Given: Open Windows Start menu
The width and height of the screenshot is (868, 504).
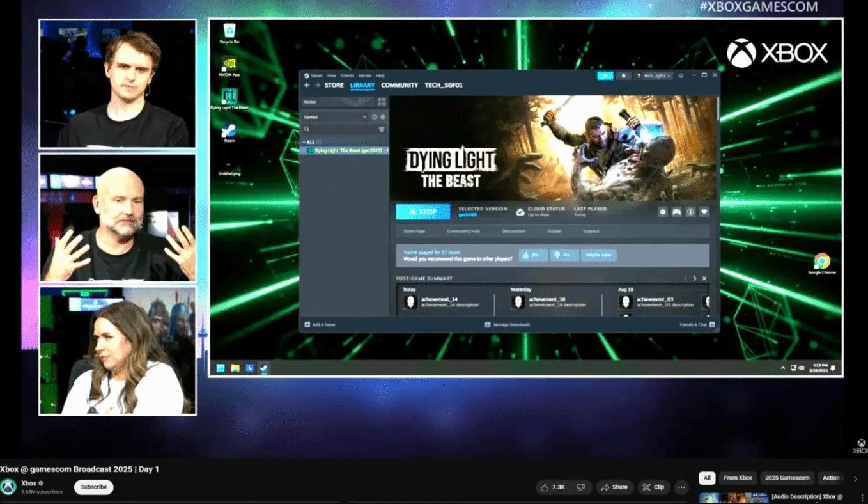Looking at the screenshot, I should pos(221,368).
